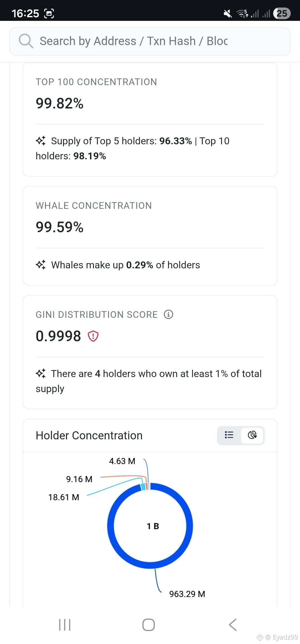The height and width of the screenshot is (644, 300).
Task: Click the 4.63 M chart label
Action: pyautogui.click(x=122, y=461)
